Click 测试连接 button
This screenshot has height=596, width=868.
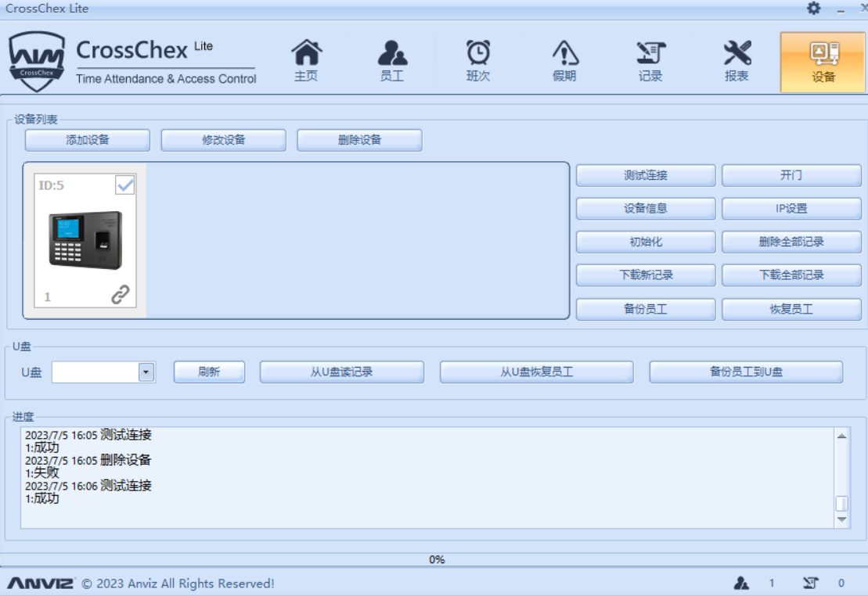646,175
